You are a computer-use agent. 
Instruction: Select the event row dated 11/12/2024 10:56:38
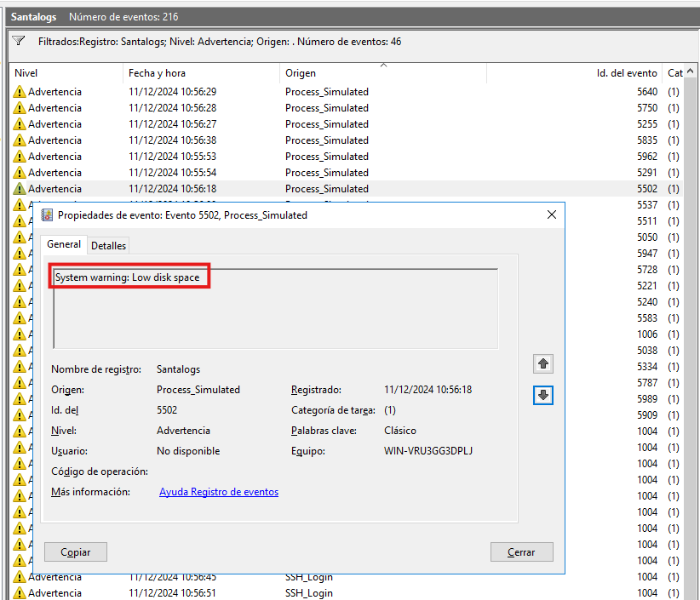tap(346, 140)
